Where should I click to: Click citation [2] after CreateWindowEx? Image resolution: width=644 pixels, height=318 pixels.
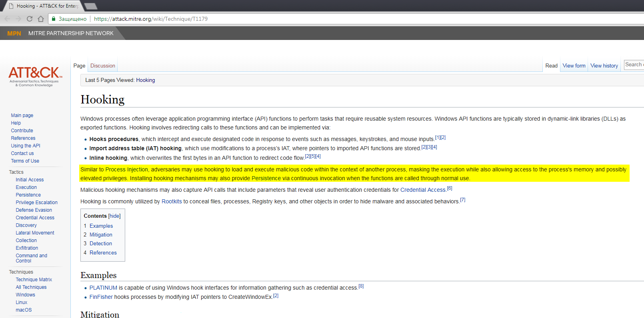coord(276,296)
